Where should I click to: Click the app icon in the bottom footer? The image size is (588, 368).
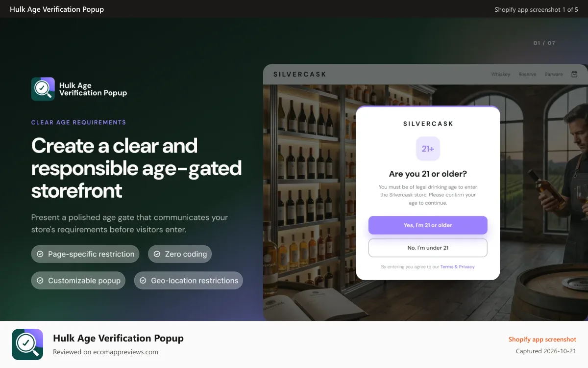[27, 344]
